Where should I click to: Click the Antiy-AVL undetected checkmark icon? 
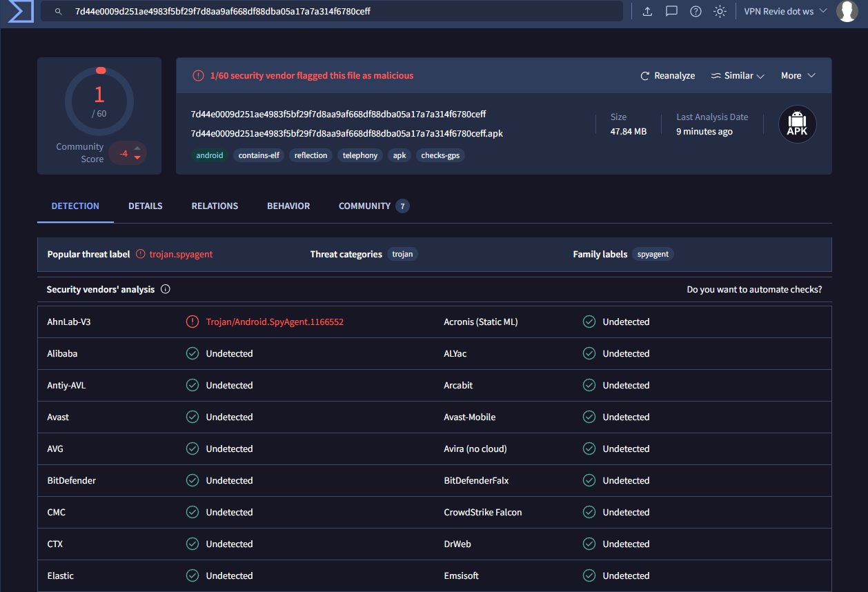[x=193, y=385]
